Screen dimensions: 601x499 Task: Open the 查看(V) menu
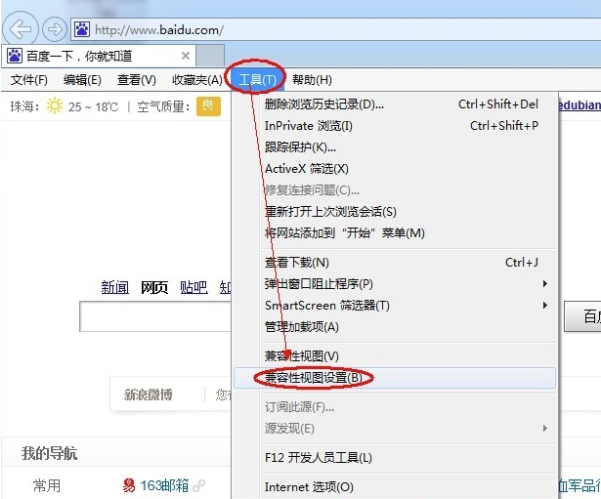(x=136, y=80)
